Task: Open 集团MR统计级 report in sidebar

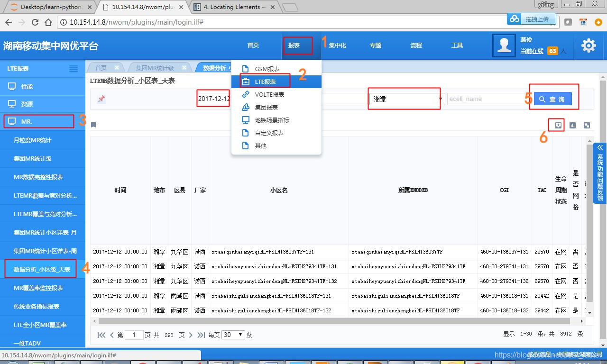Action: click(x=43, y=158)
